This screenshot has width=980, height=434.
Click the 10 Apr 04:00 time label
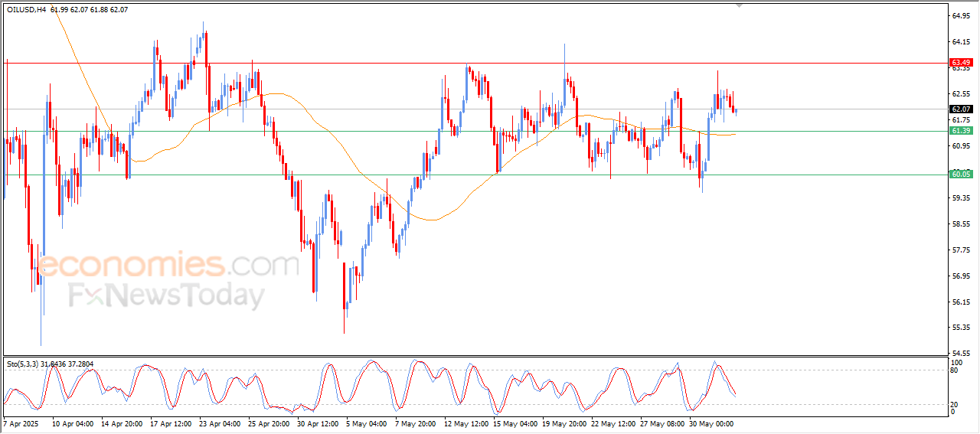click(x=73, y=423)
